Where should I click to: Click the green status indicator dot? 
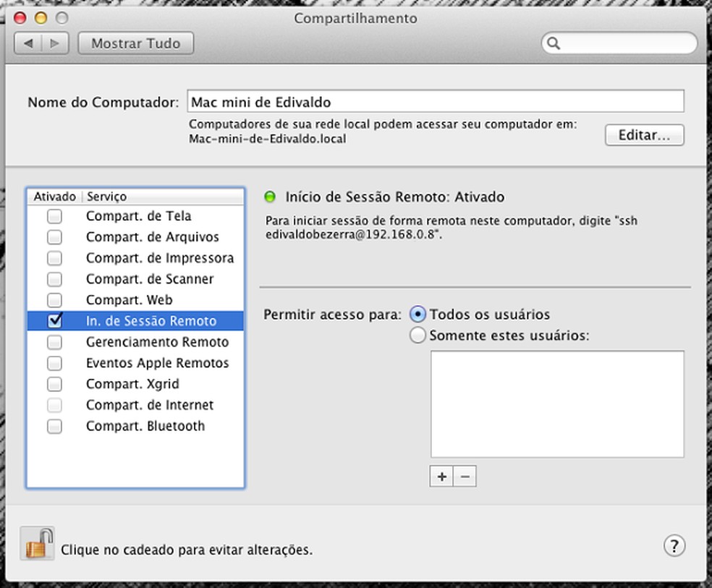tap(270, 197)
